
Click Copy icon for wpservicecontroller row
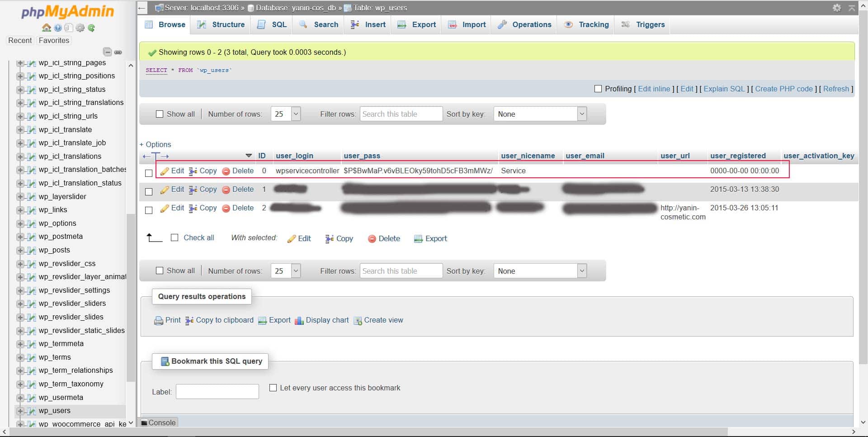tap(193, 171)
